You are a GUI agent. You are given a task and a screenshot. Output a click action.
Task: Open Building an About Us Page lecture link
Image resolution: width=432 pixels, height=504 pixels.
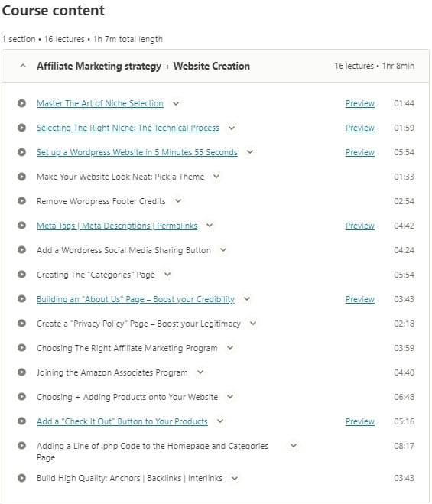135,299
